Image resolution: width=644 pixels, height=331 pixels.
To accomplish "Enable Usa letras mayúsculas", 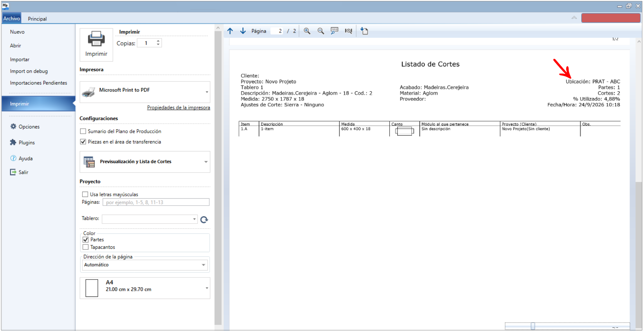I will (85, 194).
